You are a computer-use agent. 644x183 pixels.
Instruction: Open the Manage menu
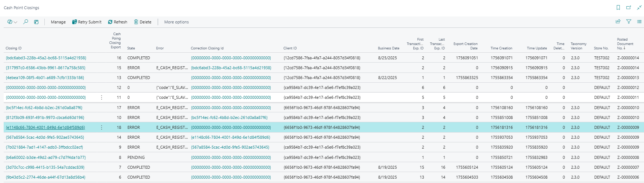(58, 22)
